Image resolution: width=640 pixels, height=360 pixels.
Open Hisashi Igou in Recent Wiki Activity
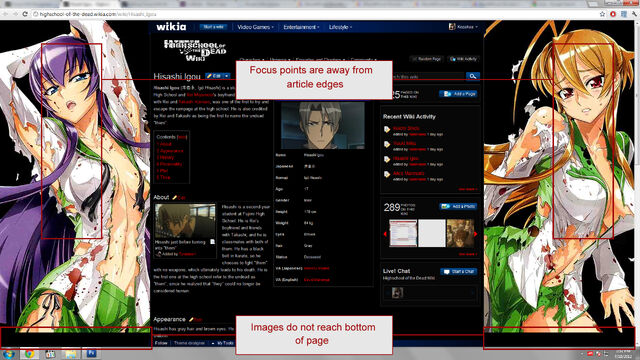click(x=406, y=158)
